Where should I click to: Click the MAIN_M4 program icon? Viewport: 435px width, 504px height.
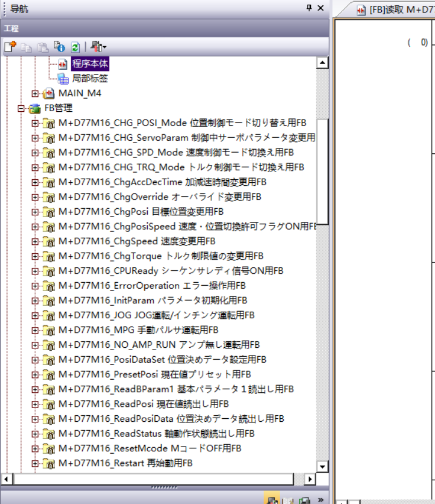49,93
